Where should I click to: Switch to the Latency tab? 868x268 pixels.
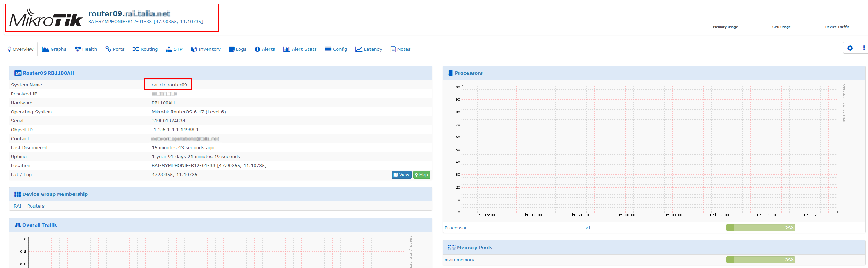369,49
